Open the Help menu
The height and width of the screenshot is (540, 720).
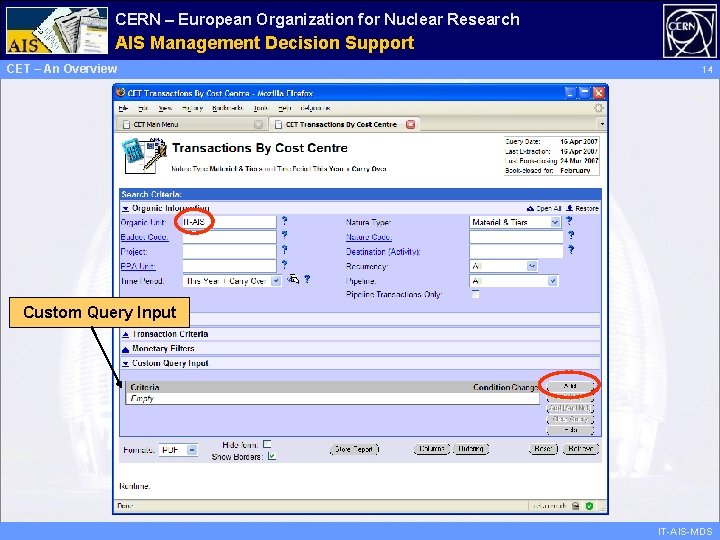click(284, 108)
